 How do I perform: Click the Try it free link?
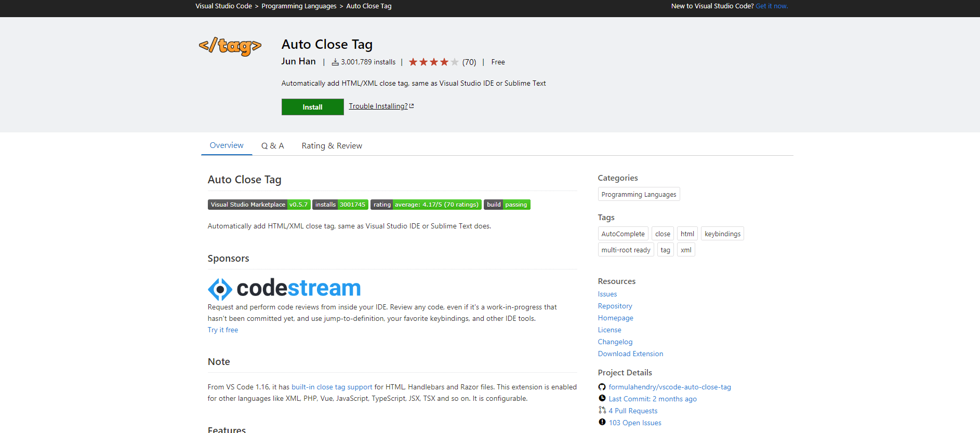[223, 330]
